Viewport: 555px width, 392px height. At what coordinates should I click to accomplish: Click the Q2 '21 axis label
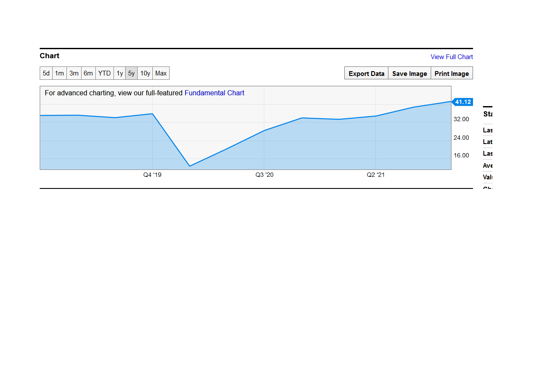(376, 175)
